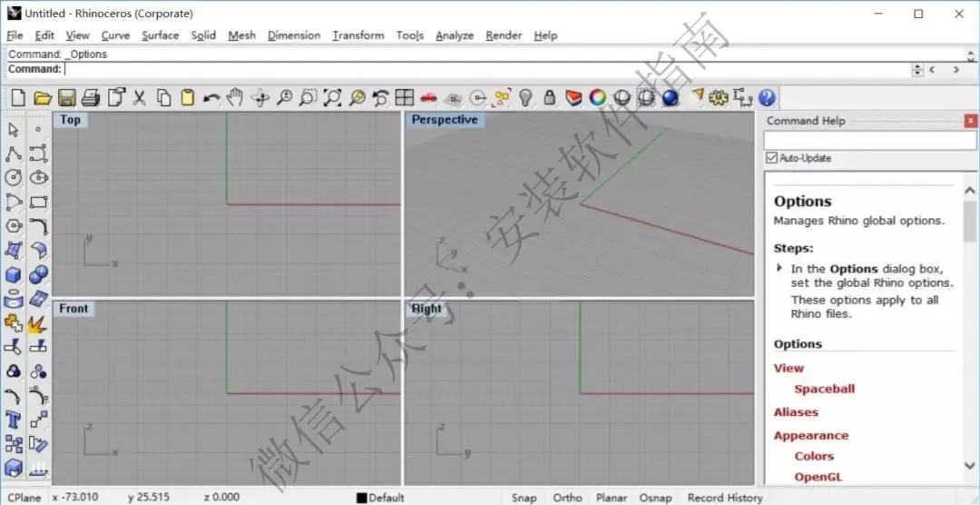Open the Front viewport title menu
Image resolution: width=980 pixels, height=505 pixels.
(x=73, y=309)
